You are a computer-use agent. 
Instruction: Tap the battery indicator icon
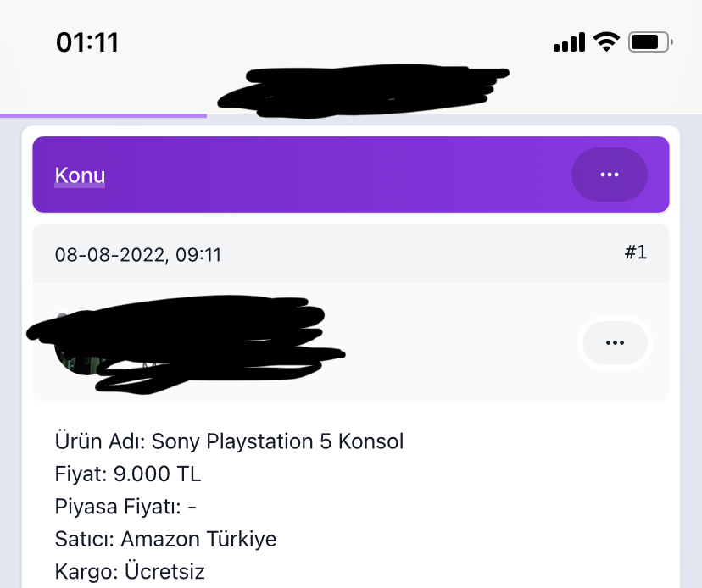click(650, 42)
